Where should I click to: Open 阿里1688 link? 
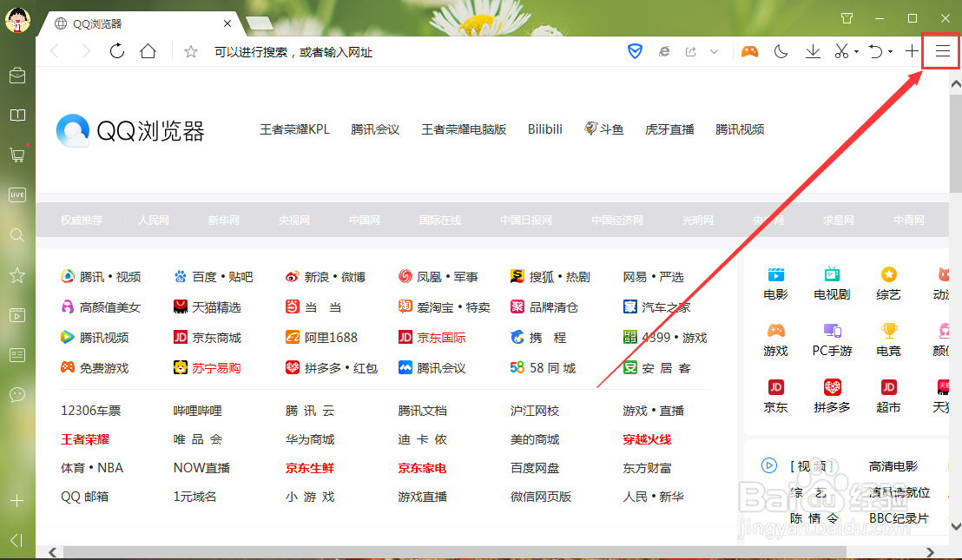[x=321, y=338]
